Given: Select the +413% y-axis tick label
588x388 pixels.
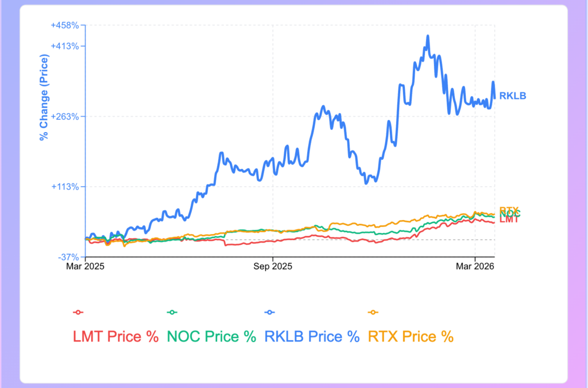Looking at the screenshot, I should [68, 46].
